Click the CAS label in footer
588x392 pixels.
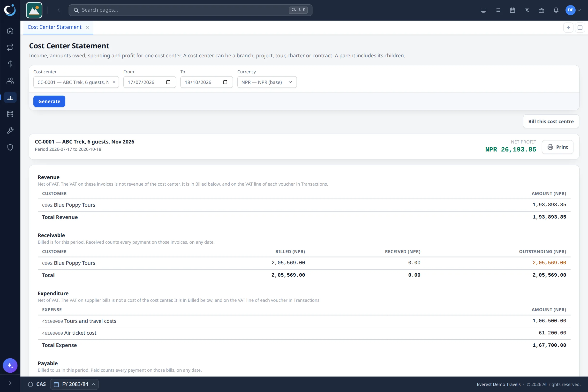(41, 384)
